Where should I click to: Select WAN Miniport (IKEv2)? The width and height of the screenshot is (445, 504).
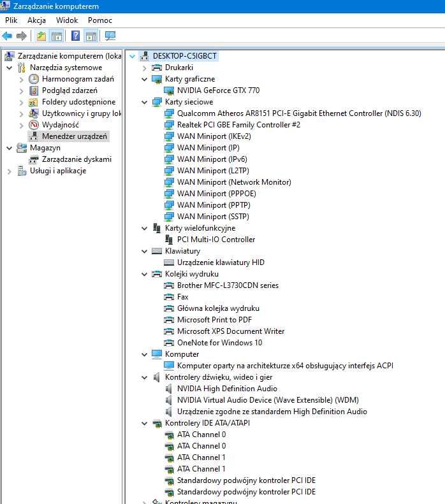(214, 136)
